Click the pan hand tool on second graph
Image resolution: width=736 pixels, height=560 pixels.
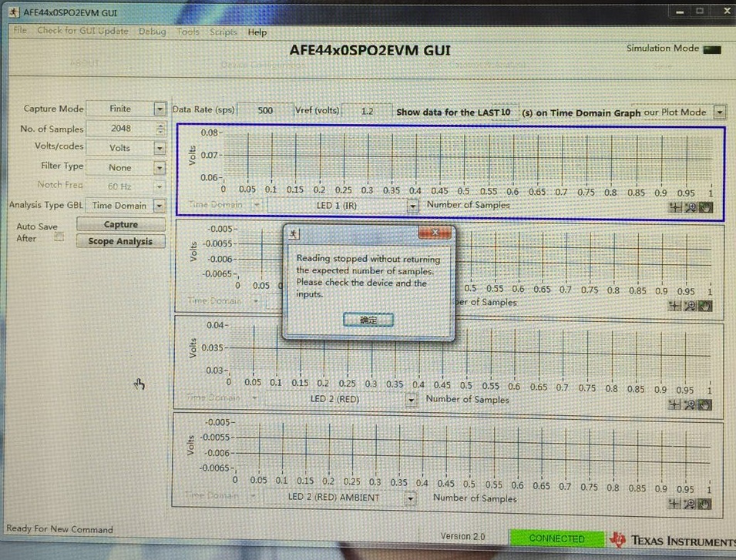(x=704, y=307)
